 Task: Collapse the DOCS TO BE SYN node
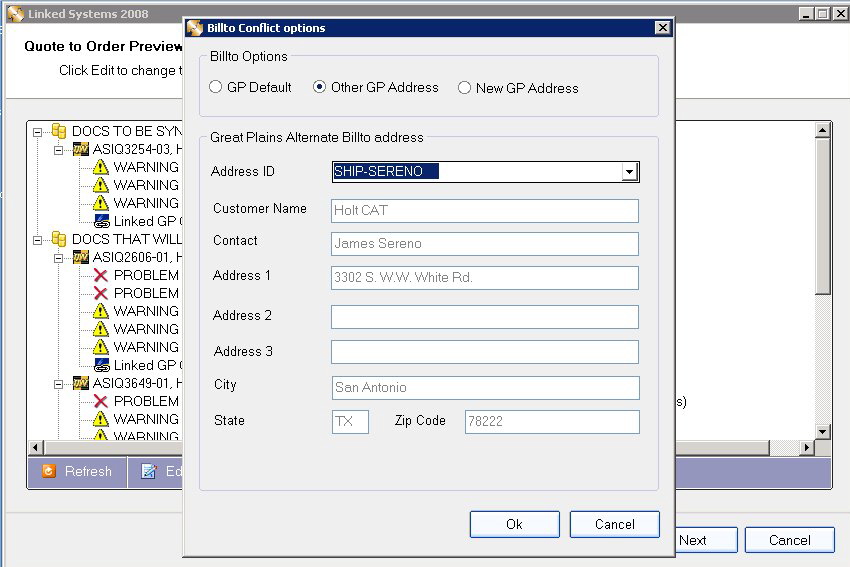pyautogui.click(x=37, y=132)
